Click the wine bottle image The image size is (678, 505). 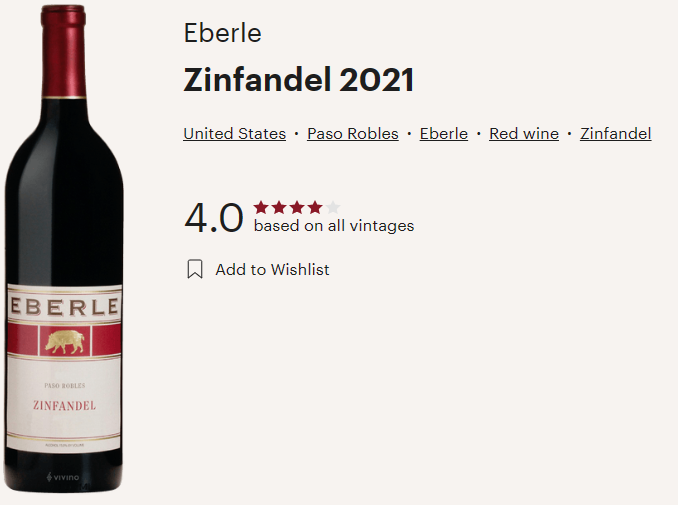64,249
